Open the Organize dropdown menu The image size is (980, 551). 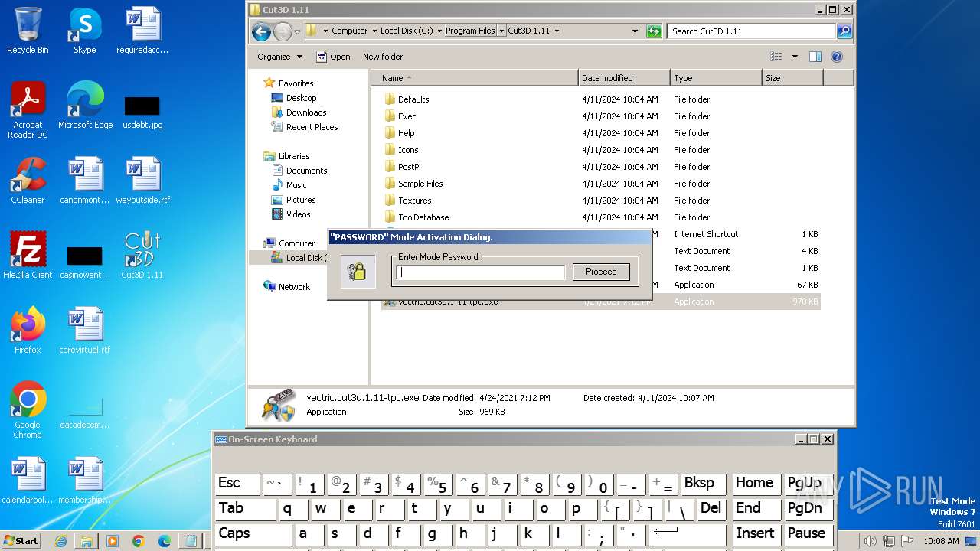tap(279, 57)
